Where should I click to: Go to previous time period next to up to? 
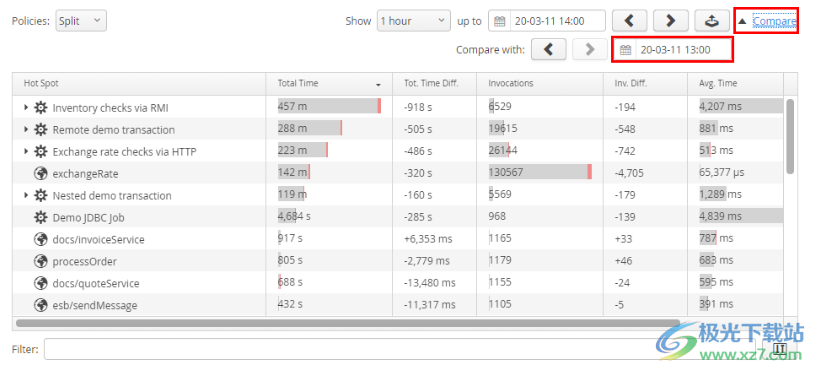[629, 21]
